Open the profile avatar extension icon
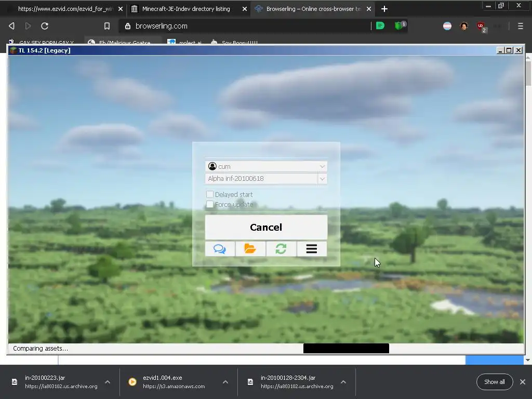 click(464, 26)
